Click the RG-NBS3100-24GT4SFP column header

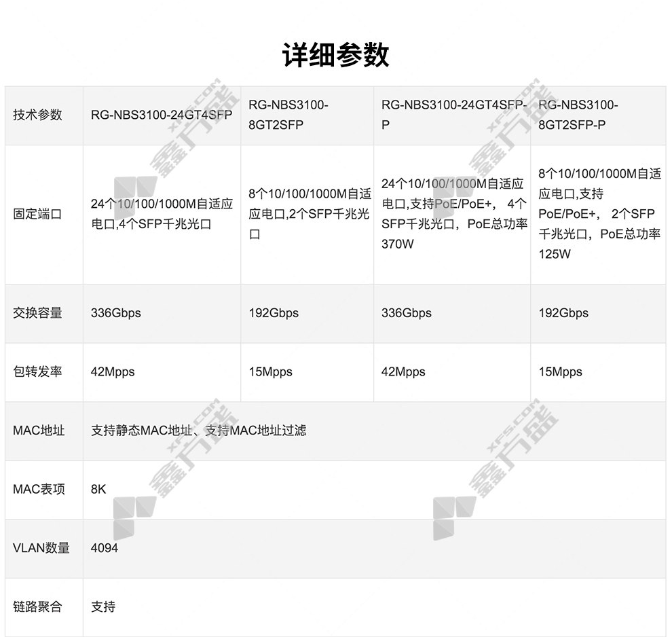tap(161, 115)
